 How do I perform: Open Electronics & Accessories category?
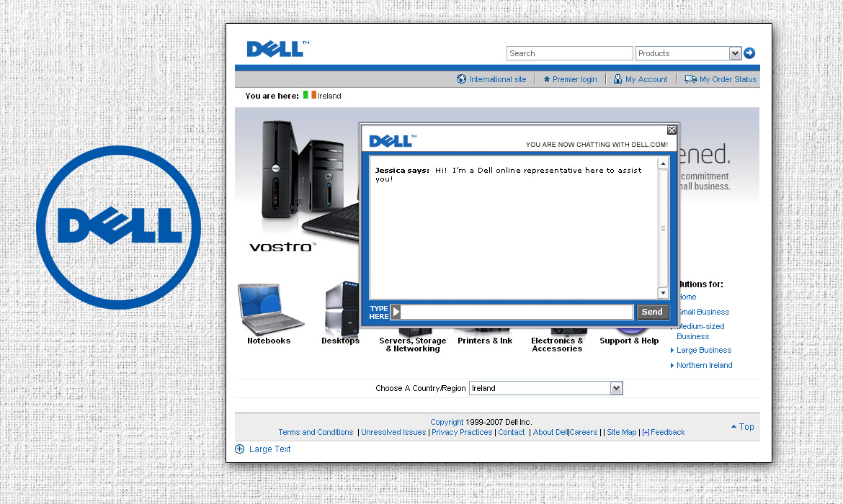(x=557, y=344)
